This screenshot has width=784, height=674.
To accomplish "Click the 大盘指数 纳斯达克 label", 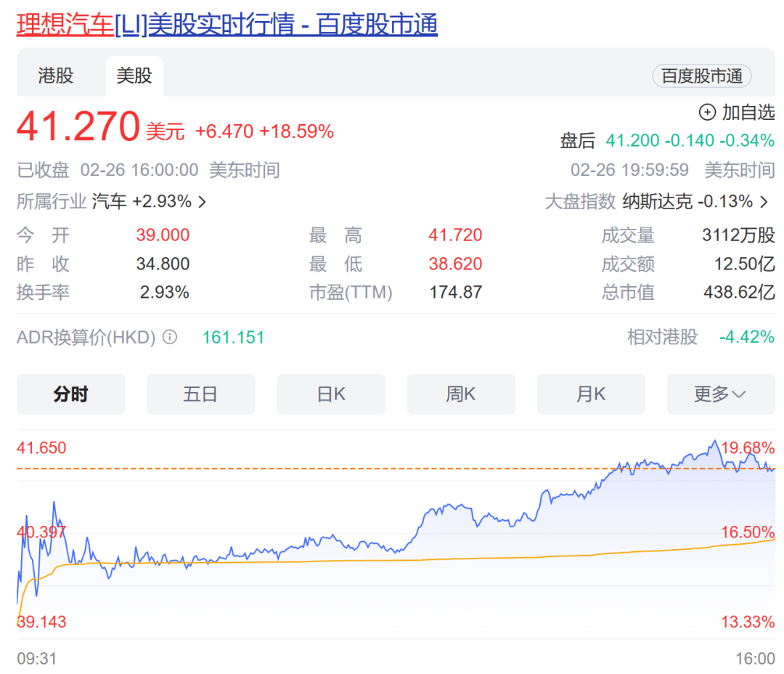I will coord(658,202).
